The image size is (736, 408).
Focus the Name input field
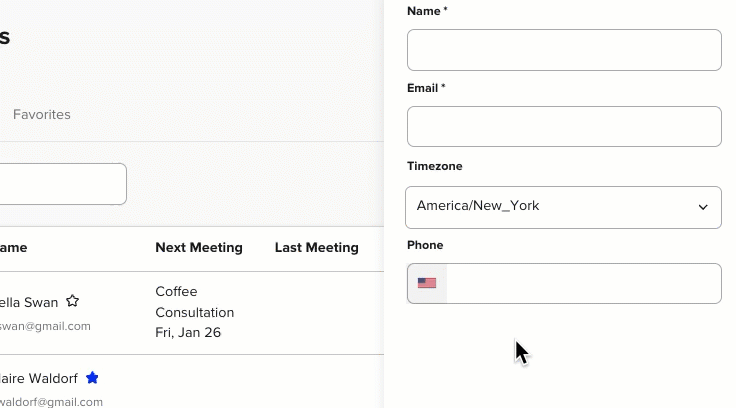[x=564, y=50]
